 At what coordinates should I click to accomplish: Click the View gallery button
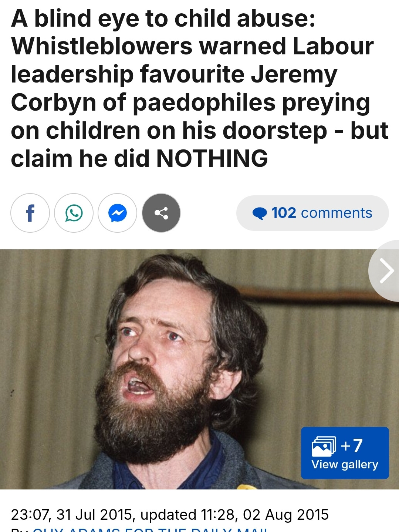pyautogui.click(x=345, y=453)
